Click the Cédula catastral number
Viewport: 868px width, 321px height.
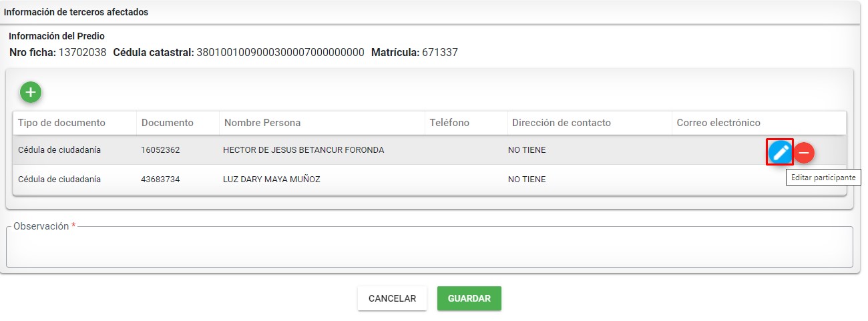[280, 52]
